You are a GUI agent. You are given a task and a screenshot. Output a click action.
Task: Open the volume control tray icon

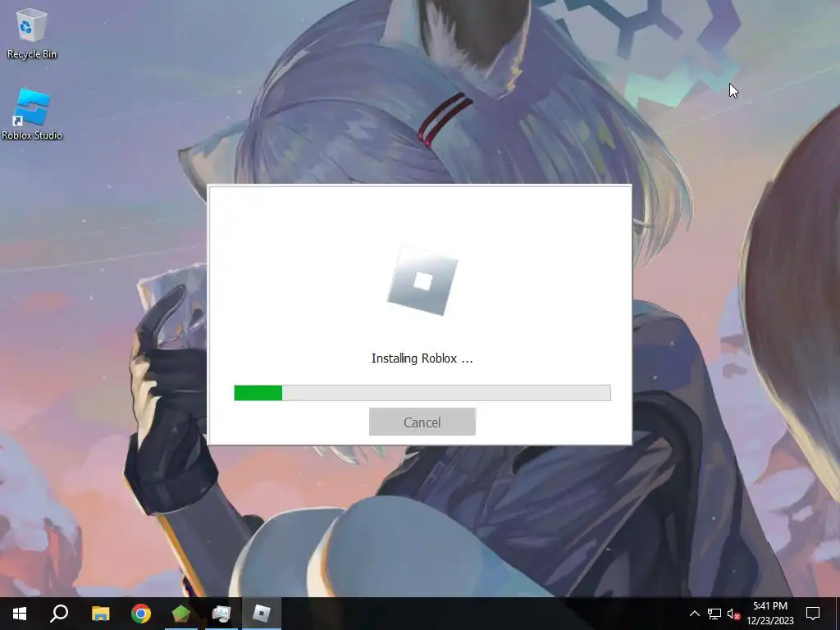[733, 614]
